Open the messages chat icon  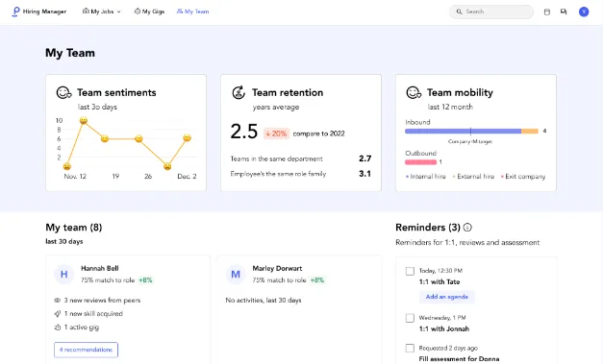tap(564, 12)
